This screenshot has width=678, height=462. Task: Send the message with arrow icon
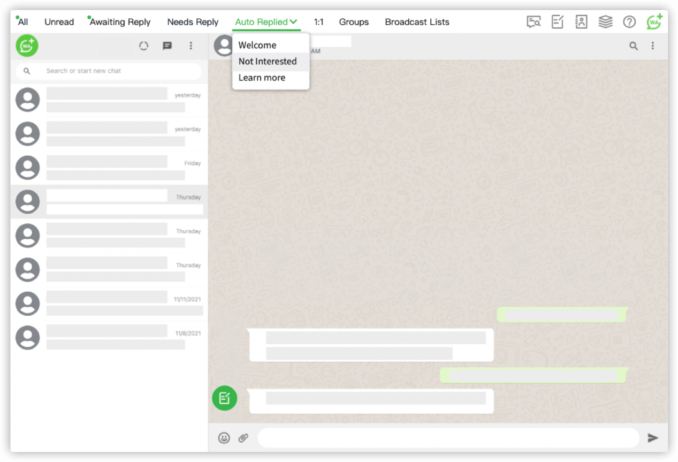[x=653, y=438]
